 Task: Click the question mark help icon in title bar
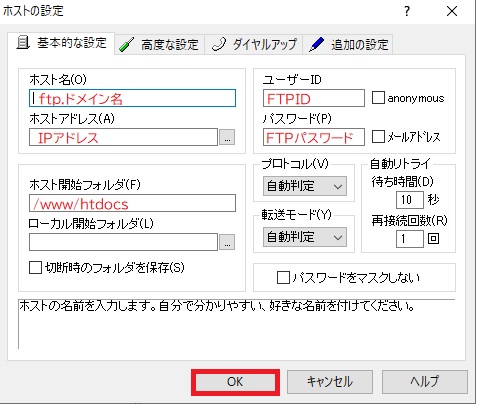coord(407,11)
